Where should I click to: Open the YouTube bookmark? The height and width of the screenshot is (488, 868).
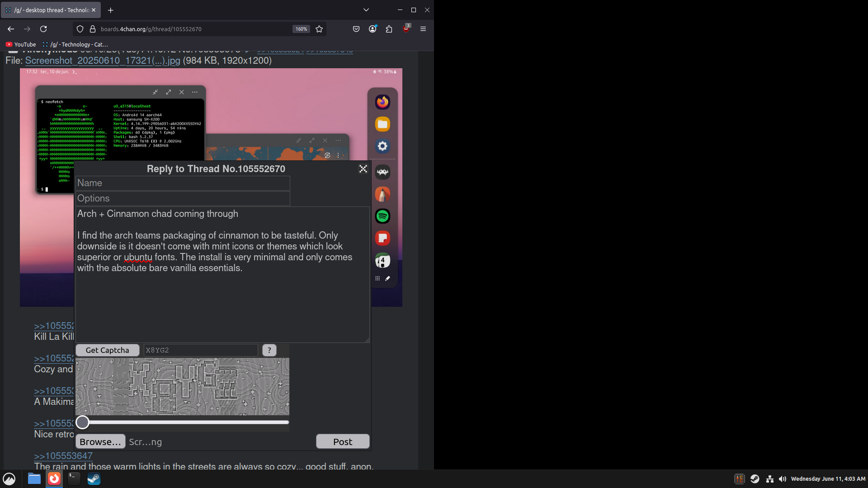[21, 44]
